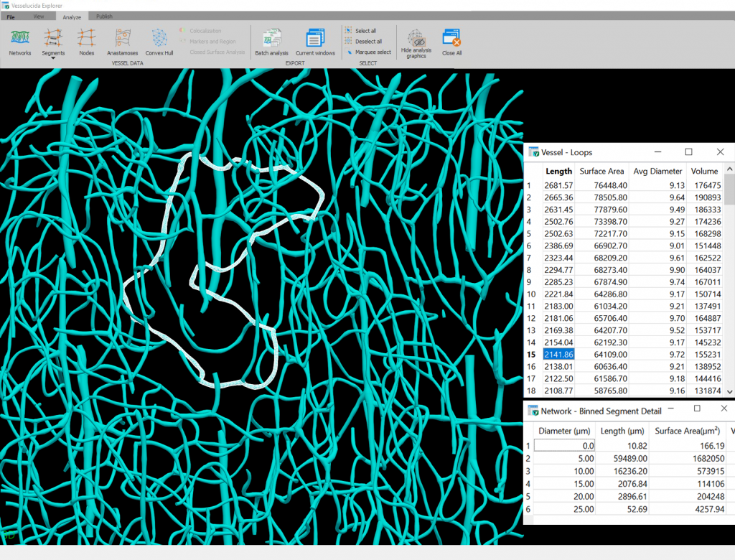Switch to the View tab

(39, 17)
